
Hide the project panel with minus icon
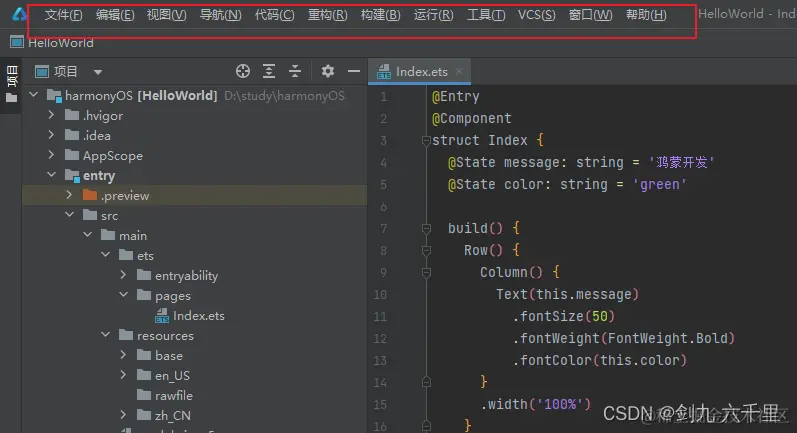point(354,71)
